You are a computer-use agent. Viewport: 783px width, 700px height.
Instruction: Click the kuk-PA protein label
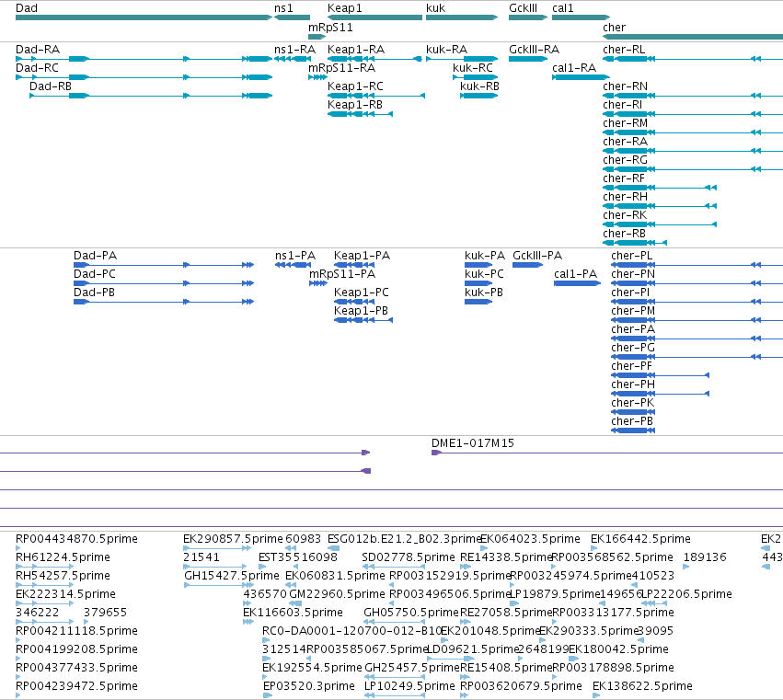[x=485, y=256]
